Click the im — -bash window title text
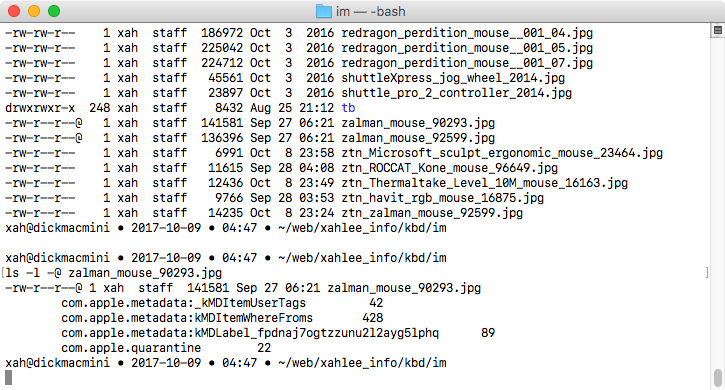 370,11
